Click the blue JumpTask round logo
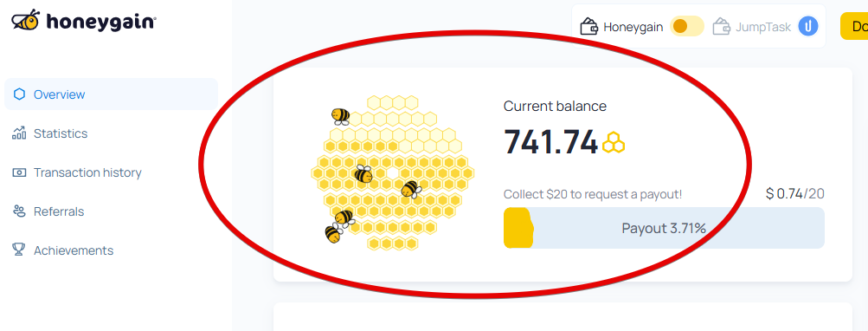The width and height of the screenshot is (868, 331). click(808, 26)
